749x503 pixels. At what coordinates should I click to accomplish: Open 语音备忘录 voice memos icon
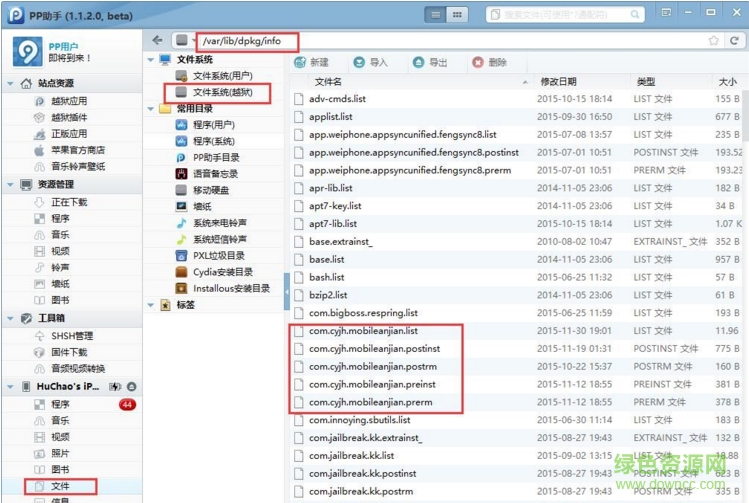click(x=181, y=173)
